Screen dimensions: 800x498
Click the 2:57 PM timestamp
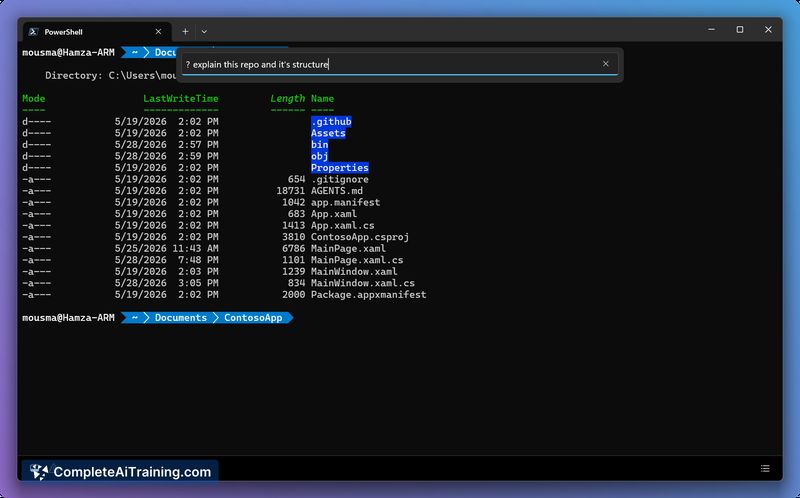(x=198, y=144)
